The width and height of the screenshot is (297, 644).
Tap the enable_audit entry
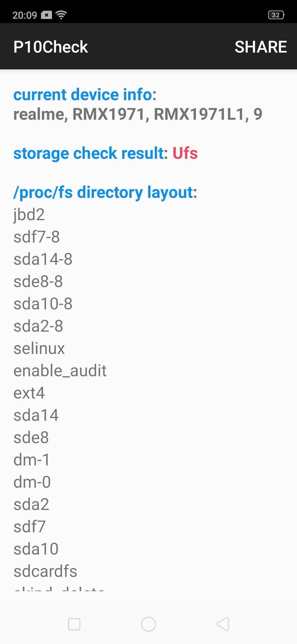(x=60, y=371)
